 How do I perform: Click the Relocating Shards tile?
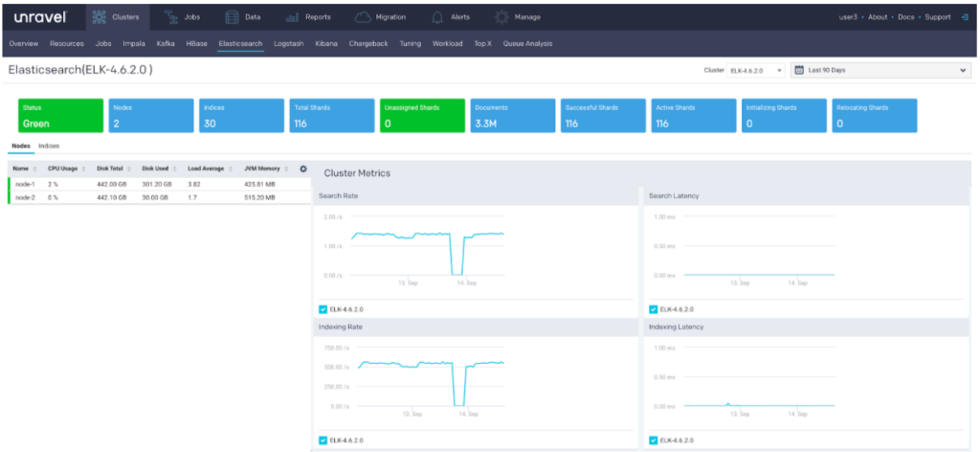click(x=875, y=116)
